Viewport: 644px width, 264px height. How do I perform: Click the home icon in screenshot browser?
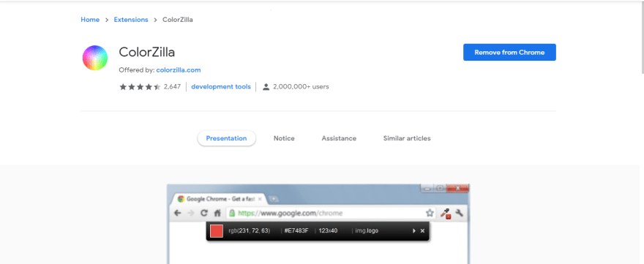point(217,213)
